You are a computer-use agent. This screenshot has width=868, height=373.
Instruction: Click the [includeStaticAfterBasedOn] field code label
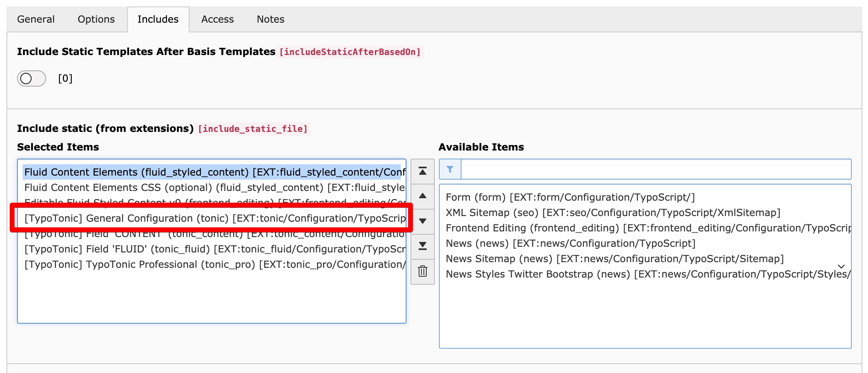pos(350,52)
